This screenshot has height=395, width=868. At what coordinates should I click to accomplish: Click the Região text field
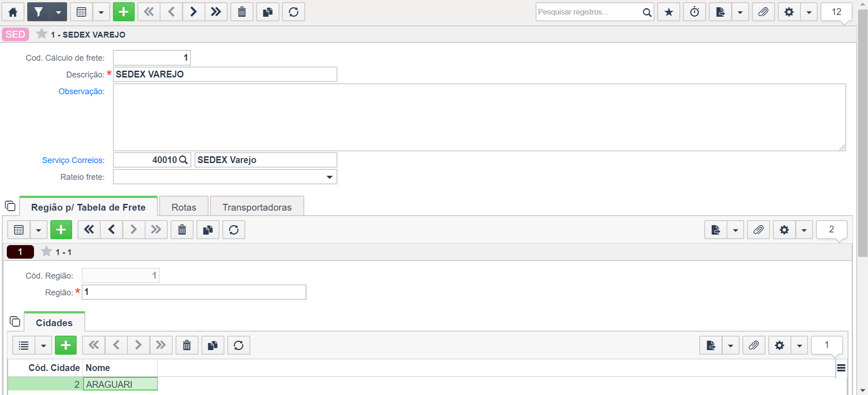click(194, 292)
